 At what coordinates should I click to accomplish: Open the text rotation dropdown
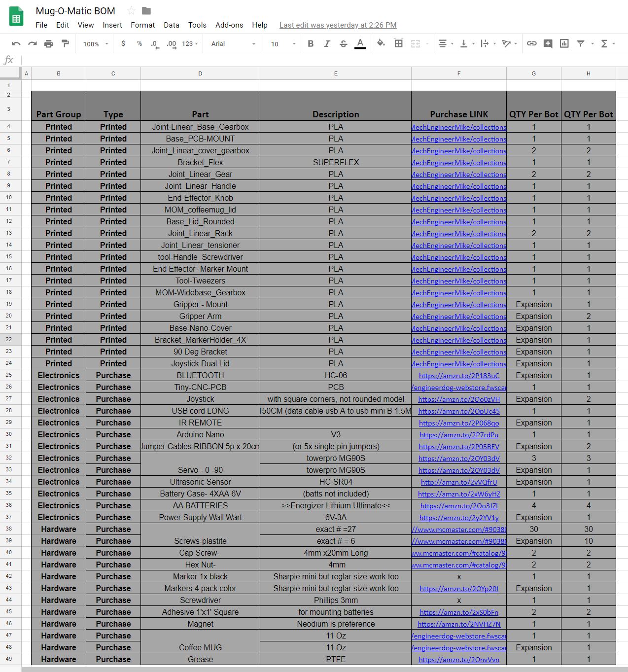tap(509, 44)
